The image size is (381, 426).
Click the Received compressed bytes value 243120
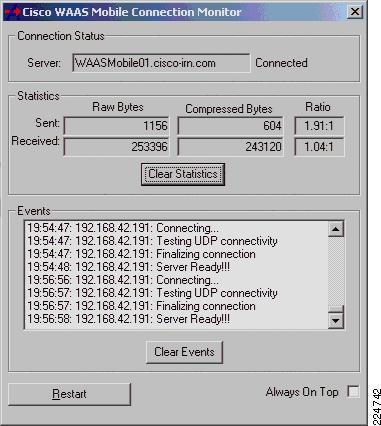230,147
